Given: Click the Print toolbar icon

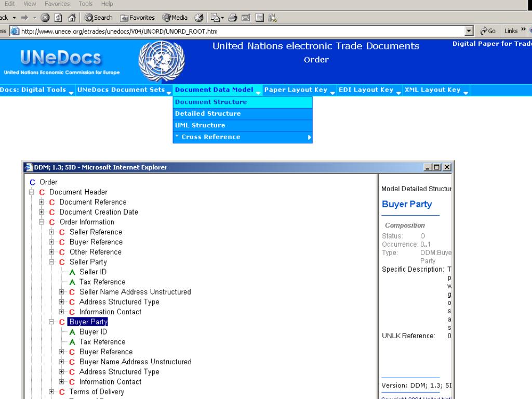Looking at the screenshot, I should (232, 18).
